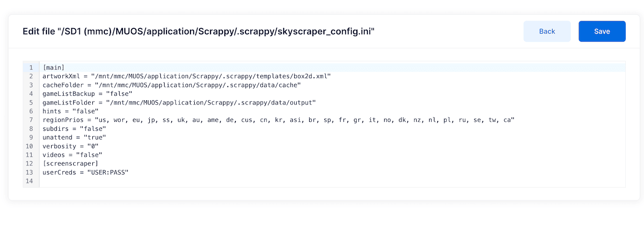Click the empty line 14 in editor
Screen dimensions: 644x232
[333, 181]
